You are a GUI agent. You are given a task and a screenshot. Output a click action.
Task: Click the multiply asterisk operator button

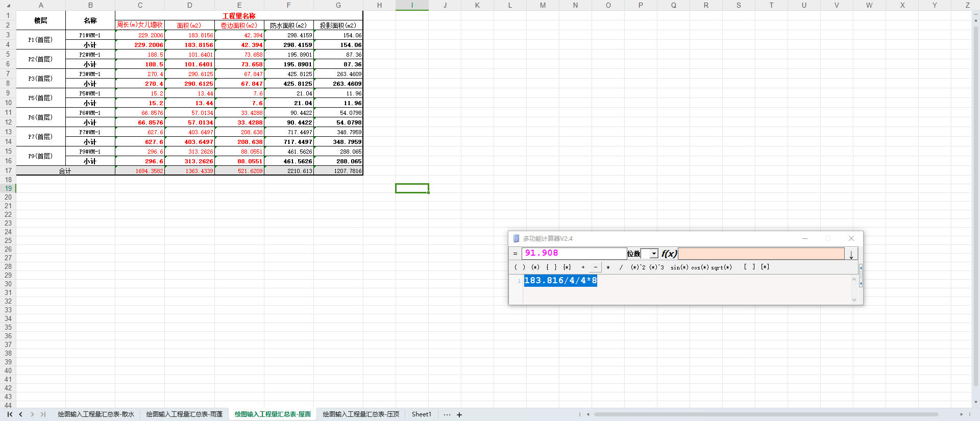tap(608, 267)
